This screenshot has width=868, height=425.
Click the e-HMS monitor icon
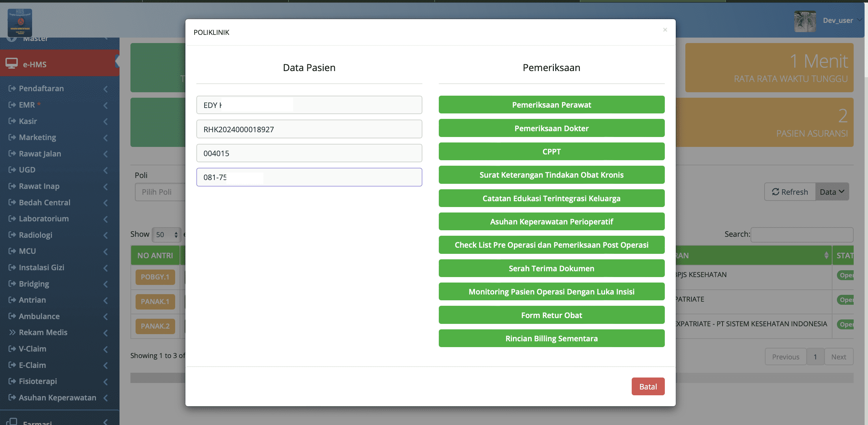click(x=12, y=64)
